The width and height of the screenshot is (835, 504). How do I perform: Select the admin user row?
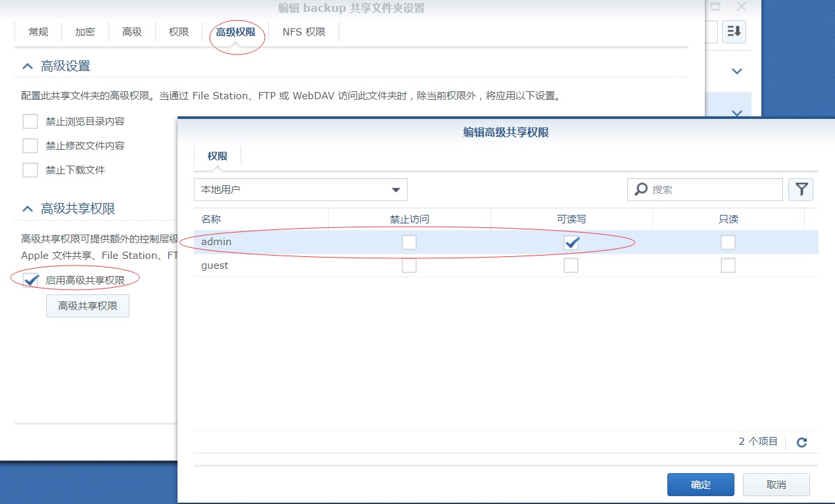[506, 242]
